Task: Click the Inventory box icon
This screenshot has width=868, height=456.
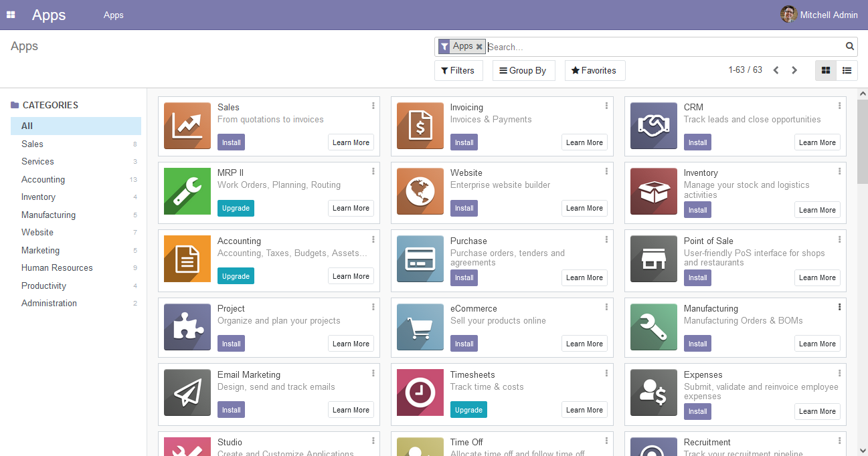Action: [x=654, y=191]
